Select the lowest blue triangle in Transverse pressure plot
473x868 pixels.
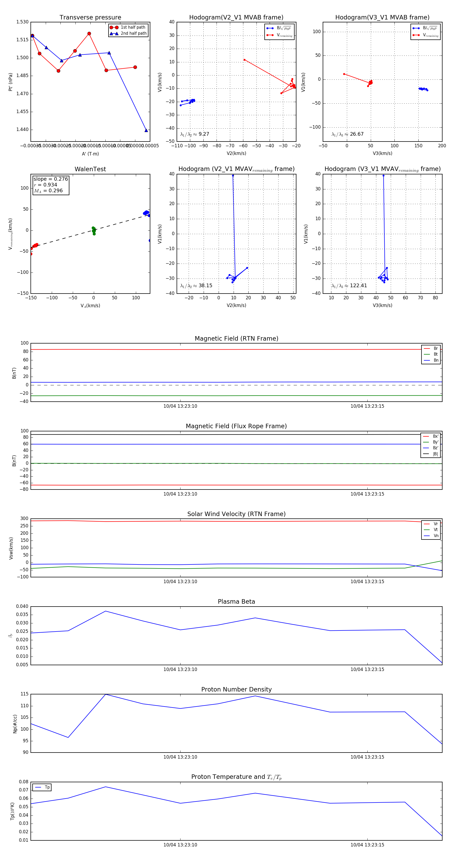point(146,130)
